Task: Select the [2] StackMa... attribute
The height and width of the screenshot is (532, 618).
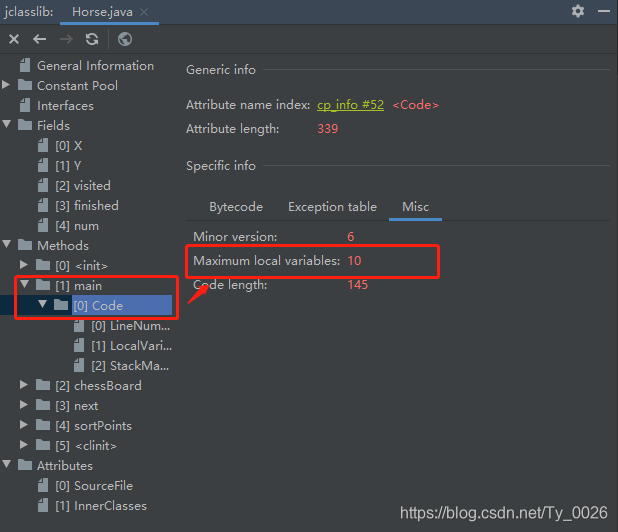Action: pos(130,366)
